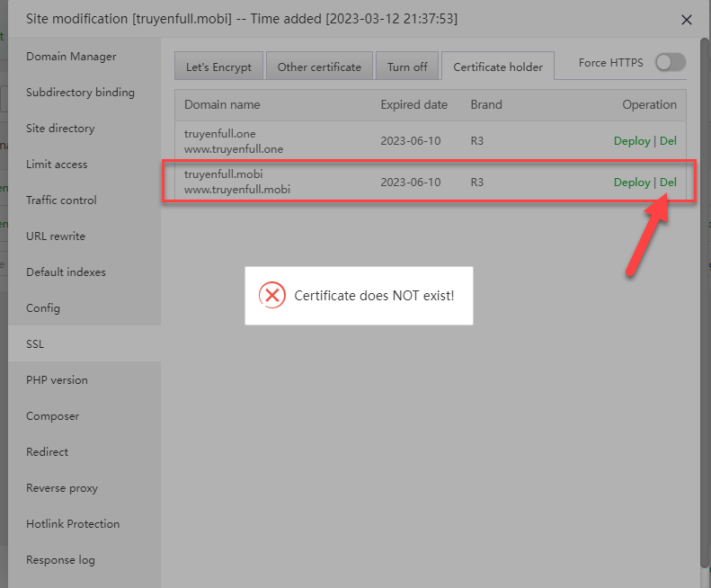Go to Subdirectory binding settings
This screenshot has width=711, height=588.
pos(80,93)
